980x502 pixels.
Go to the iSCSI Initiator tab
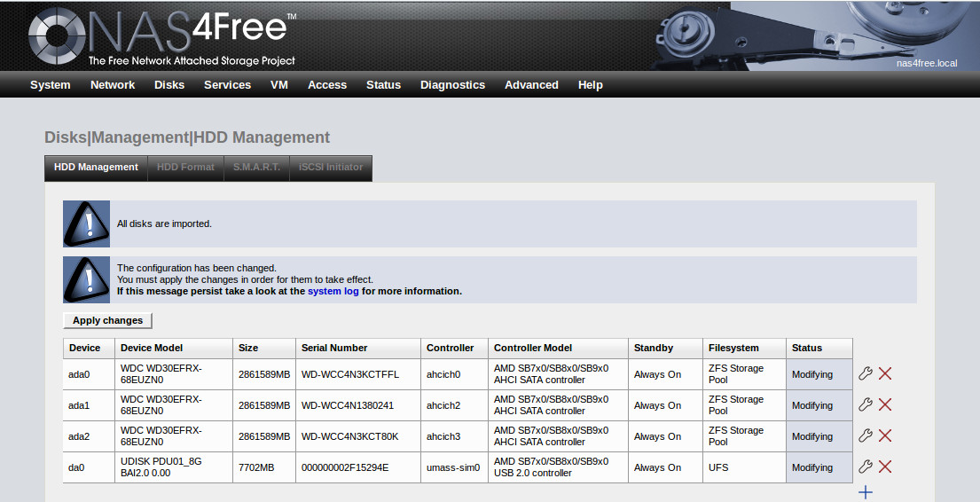(331, 168)
